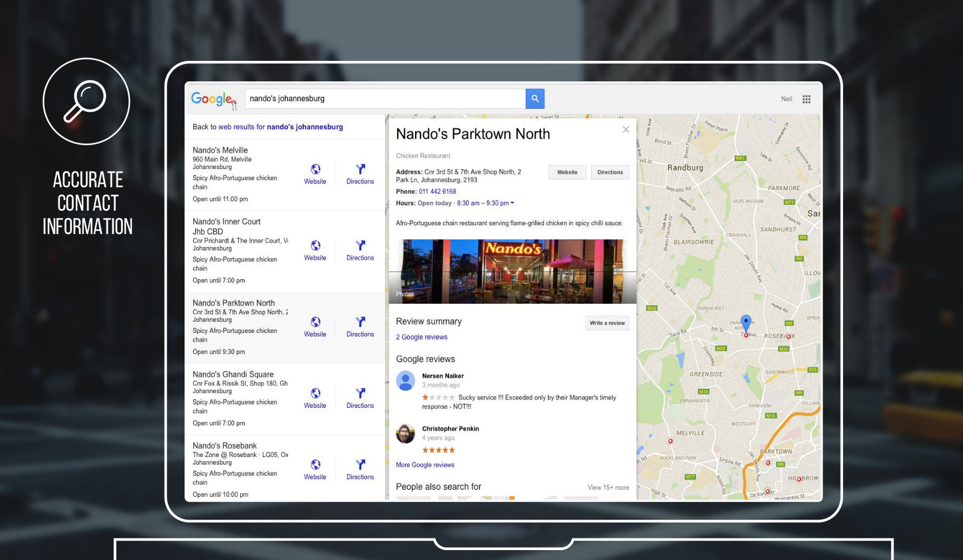
Task: Expand the opening hours dropdown
Action: click(512, 203)
